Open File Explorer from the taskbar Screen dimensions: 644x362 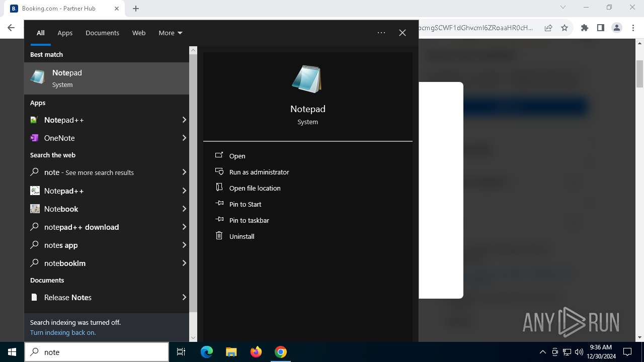(x=231, y=352)
